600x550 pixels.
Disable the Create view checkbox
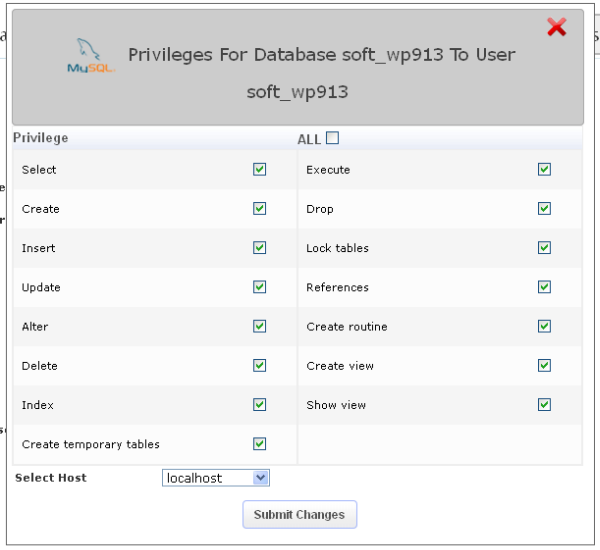[544, 365]
